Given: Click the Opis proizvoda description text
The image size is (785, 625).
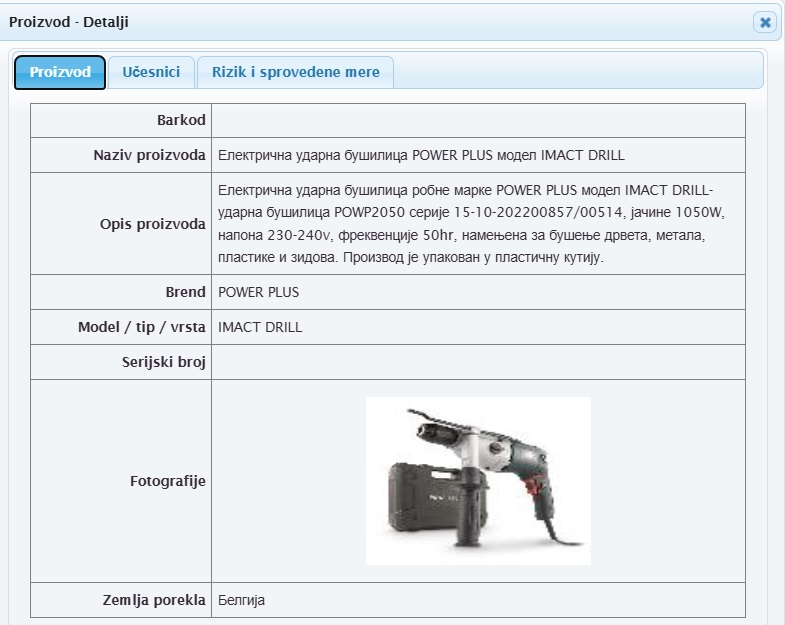Looking at the screenshot, I should 471,224.
